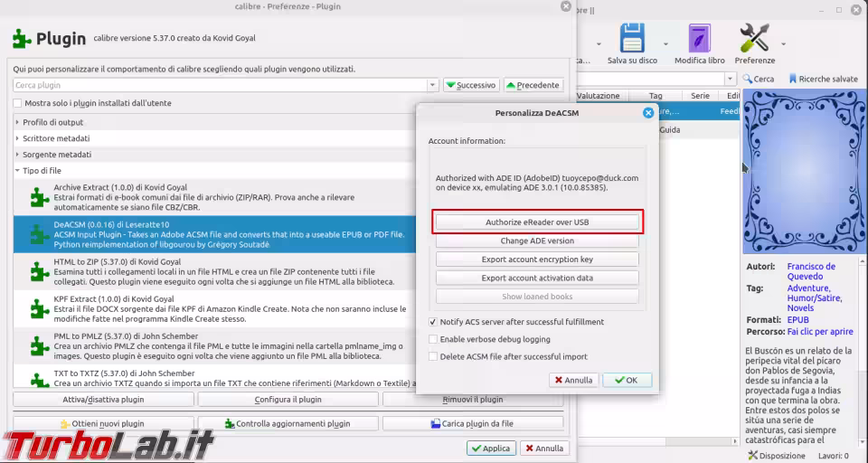The width and height of the screenshot is (868, 463).
Task: Click the Precedente button
Action: (533, 85)
